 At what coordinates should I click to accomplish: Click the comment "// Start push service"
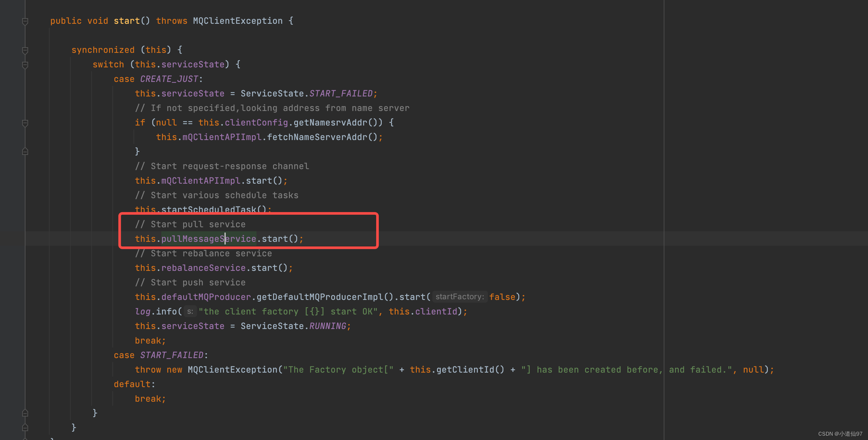point(190,282)
